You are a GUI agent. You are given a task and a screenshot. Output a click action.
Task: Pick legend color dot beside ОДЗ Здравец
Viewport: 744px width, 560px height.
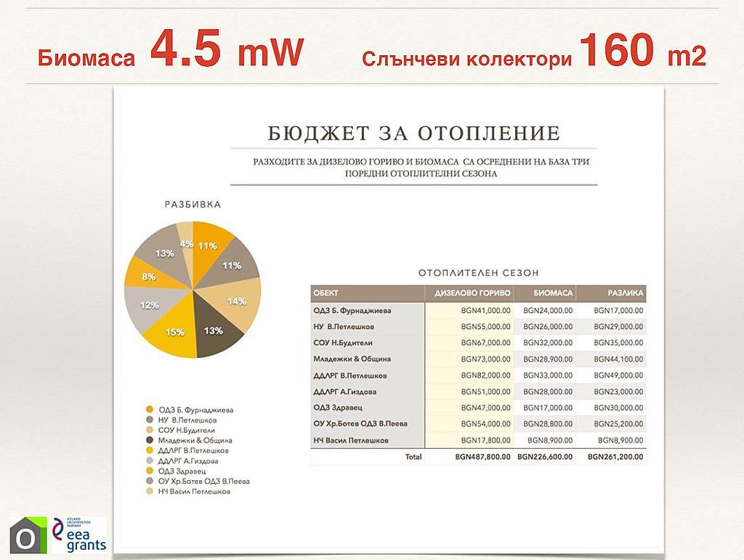pyautogui.click(x=150, y=471)
